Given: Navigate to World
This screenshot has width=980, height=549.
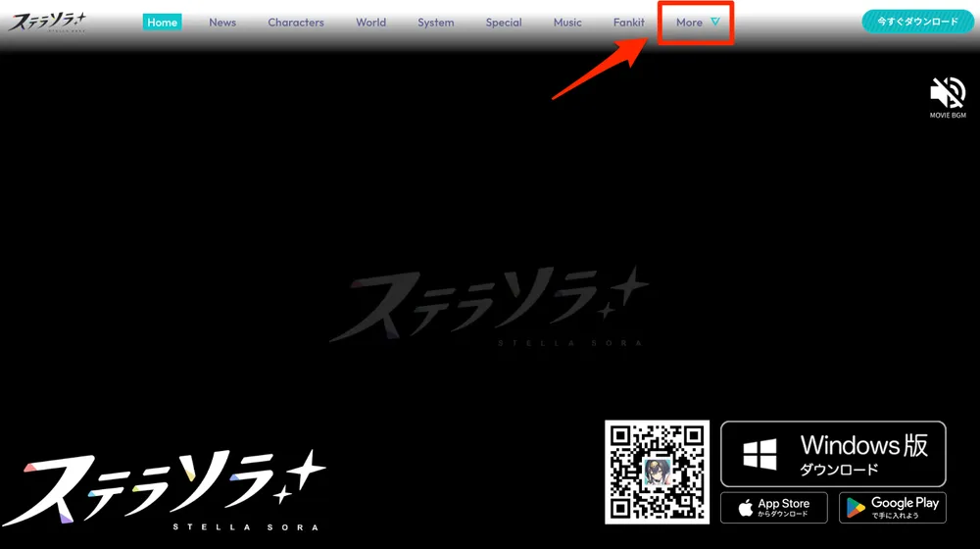Looking at the screenshot, I should click(370, 22).
